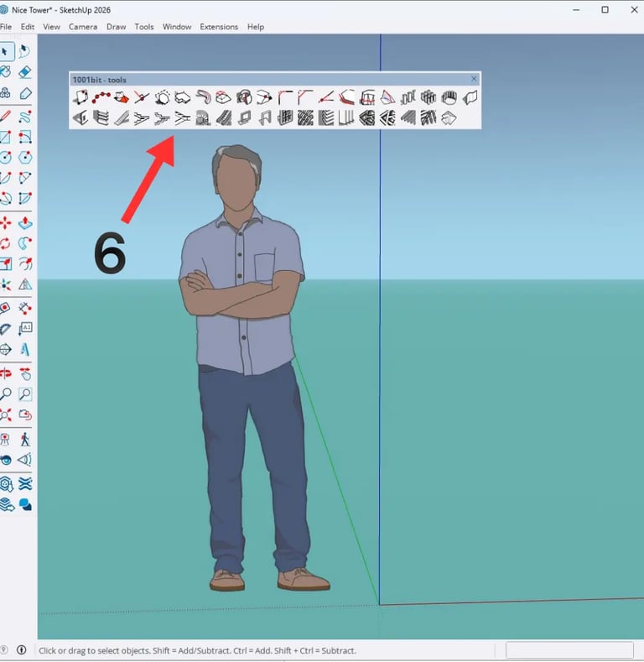Select the Scale tool
This screenshot has height=662, width=644.
point(6,263)
